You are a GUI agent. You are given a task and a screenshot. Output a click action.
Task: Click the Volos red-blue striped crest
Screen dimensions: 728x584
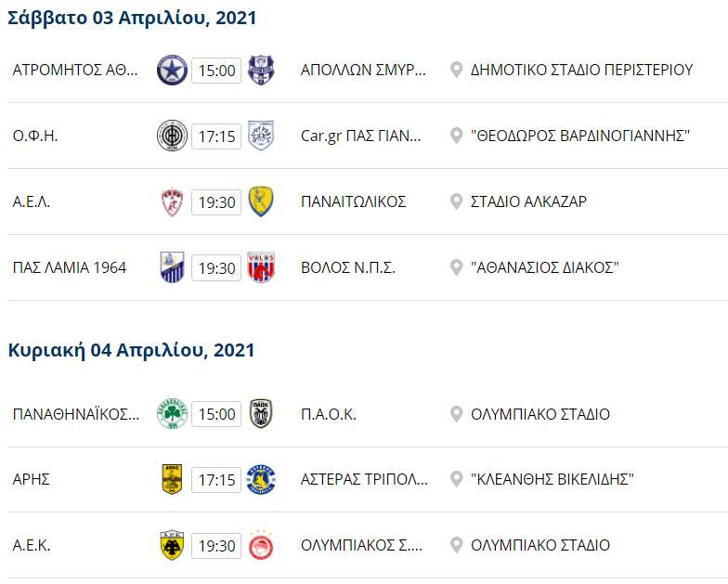coord(260,267)
